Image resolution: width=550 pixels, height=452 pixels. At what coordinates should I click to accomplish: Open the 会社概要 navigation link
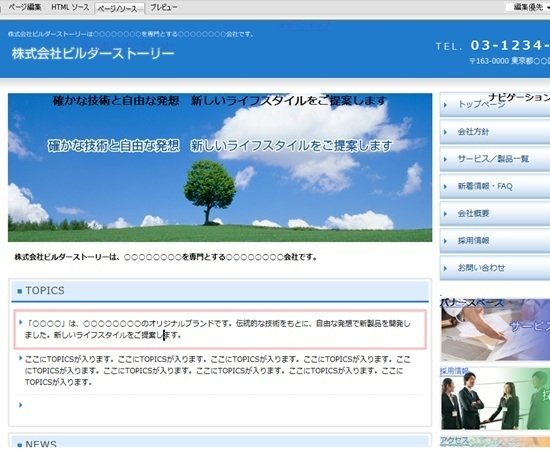point(495,213)
